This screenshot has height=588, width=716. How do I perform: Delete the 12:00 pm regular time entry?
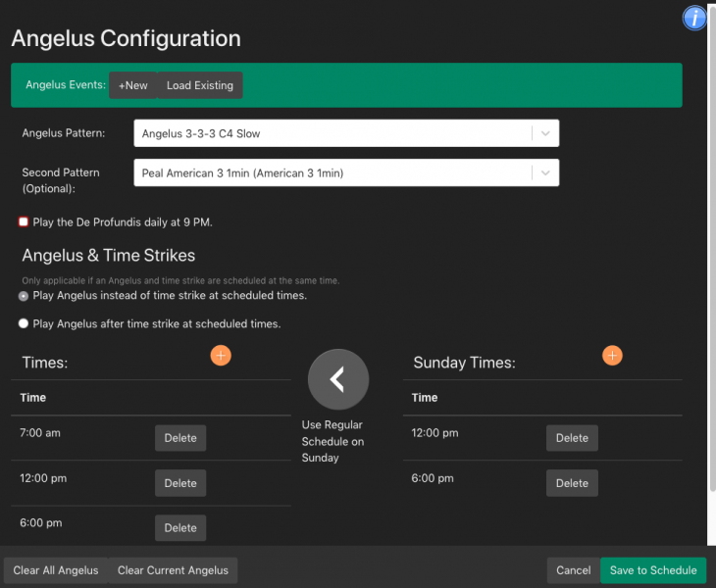coord(180,483)
